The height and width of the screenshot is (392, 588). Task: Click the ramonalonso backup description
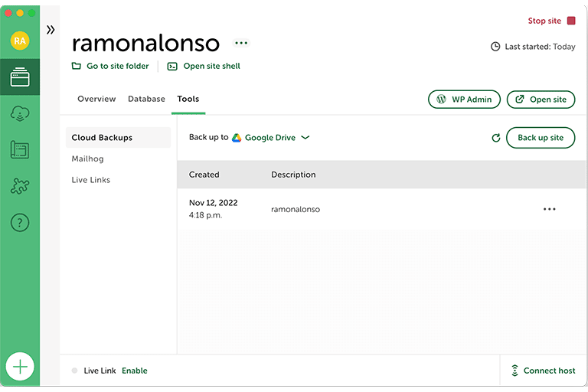pos(296,209)
